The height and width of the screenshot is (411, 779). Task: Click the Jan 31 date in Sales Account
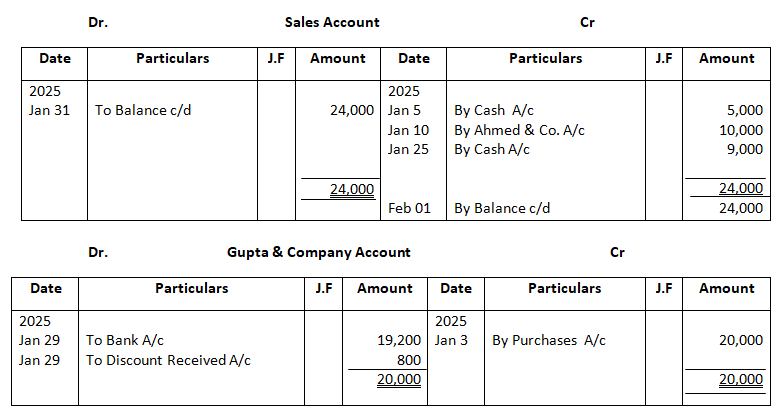click(x=49, y=110)
